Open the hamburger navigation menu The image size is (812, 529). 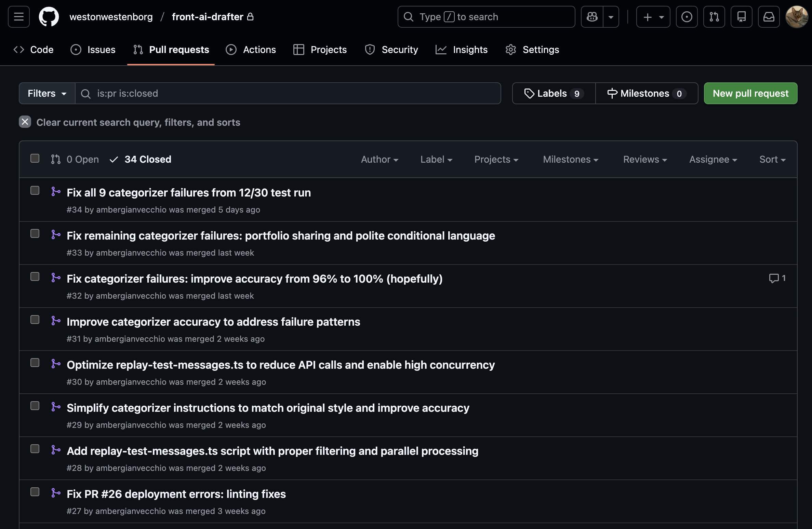click(19, 17)
